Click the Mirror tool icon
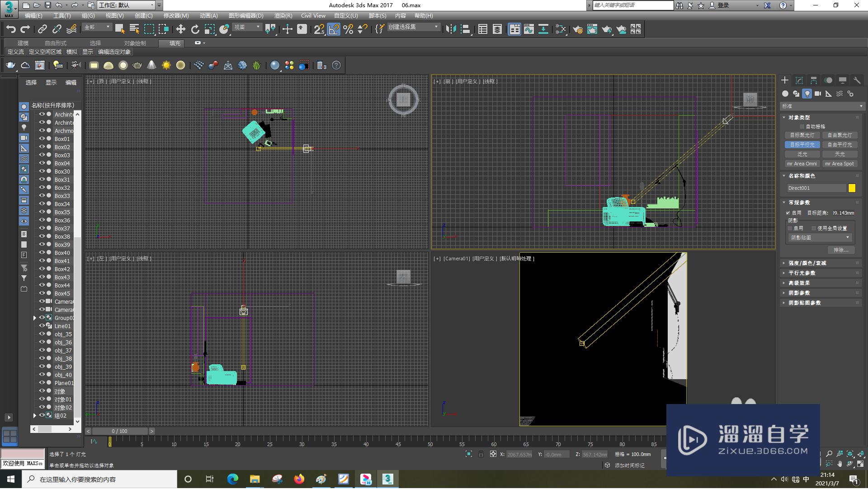868x489 pixels. tap(451, 29)
